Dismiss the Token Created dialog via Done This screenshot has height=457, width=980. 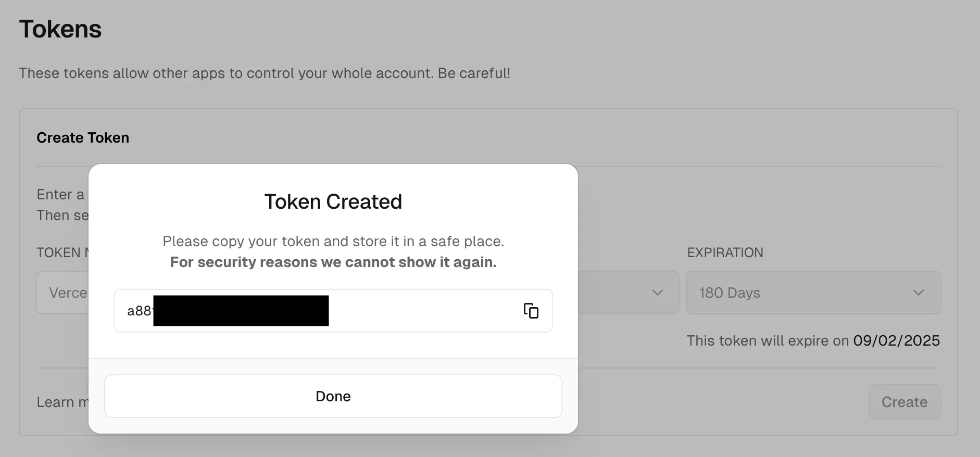point(333,396)
